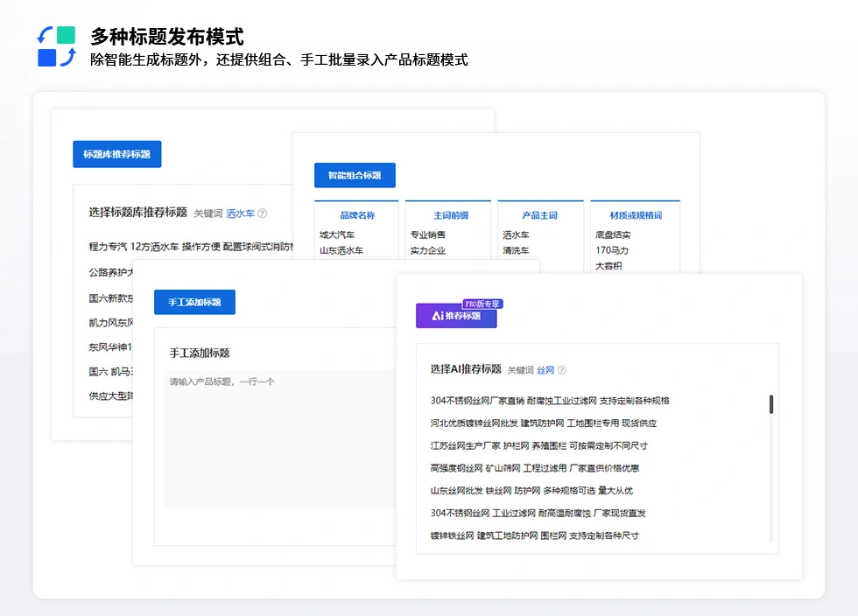Click inside the 请输入产品标题 text area
This screenshot has width=858, height=616.
(280, 438)
